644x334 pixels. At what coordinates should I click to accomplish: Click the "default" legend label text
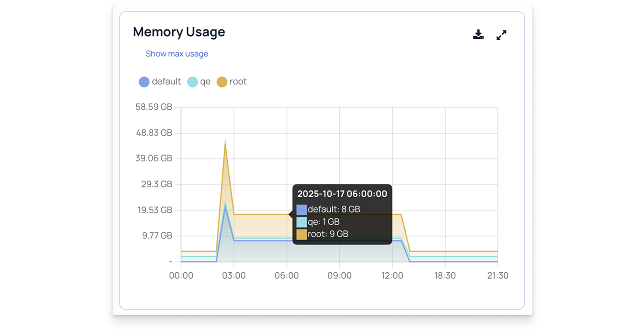(x=166, y=82)
